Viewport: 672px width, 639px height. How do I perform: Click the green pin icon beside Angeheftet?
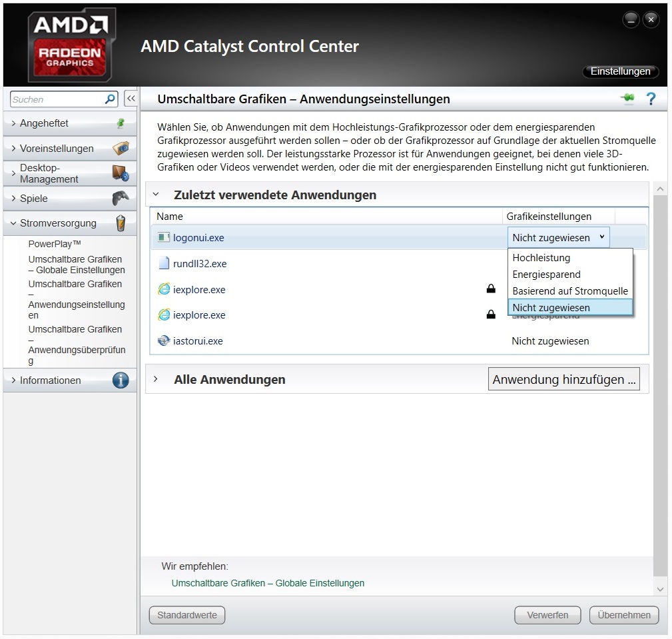click(121, 123)
